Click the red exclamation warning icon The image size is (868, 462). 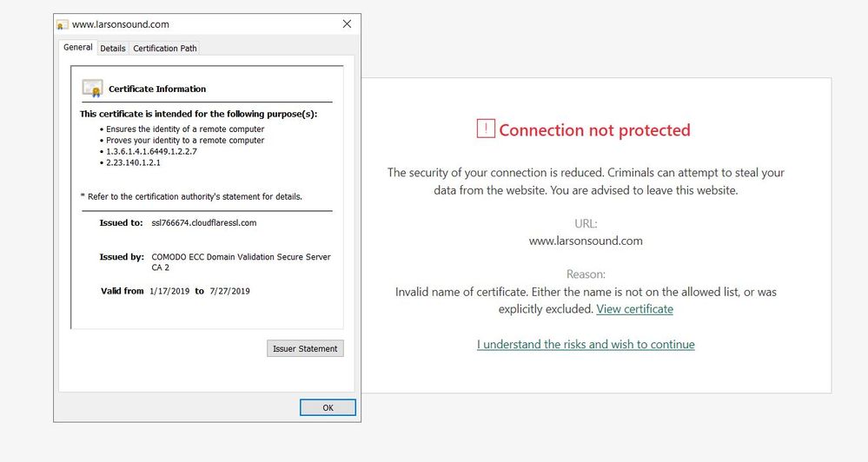[486, 129]
